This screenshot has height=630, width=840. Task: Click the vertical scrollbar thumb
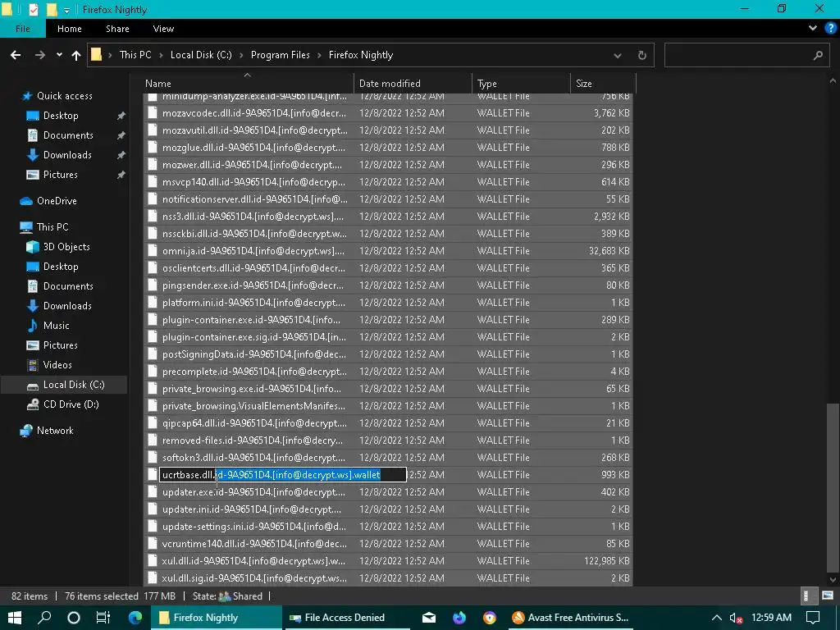click(x=833, y=486)
